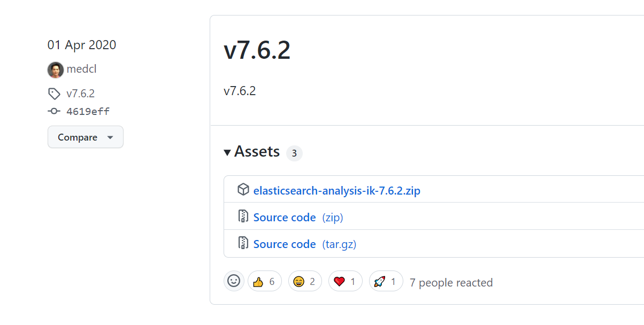Toggle the heart reaction
644x325 pixels.
point(345,281)
